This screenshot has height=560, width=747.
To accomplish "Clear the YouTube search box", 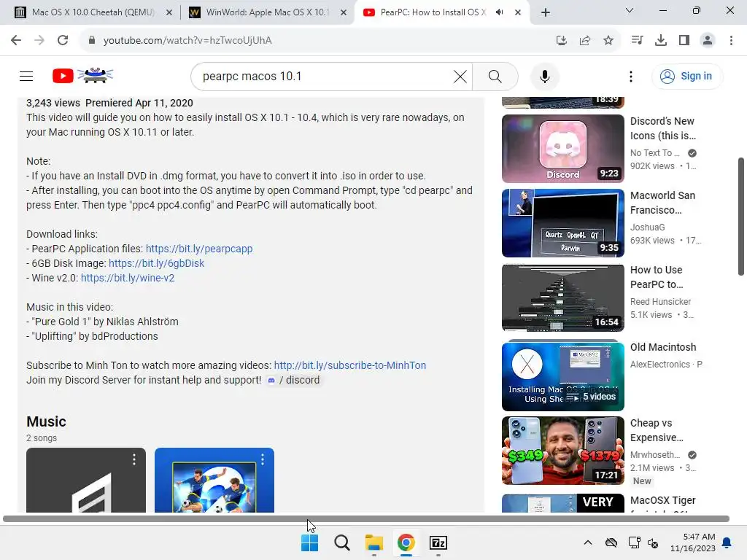I will [460, 77].
